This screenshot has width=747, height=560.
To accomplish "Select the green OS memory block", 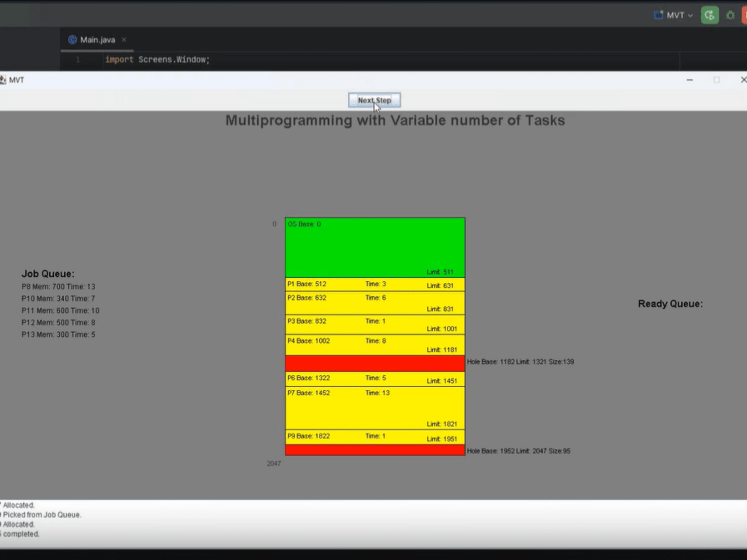I will [x=375, y=247].
